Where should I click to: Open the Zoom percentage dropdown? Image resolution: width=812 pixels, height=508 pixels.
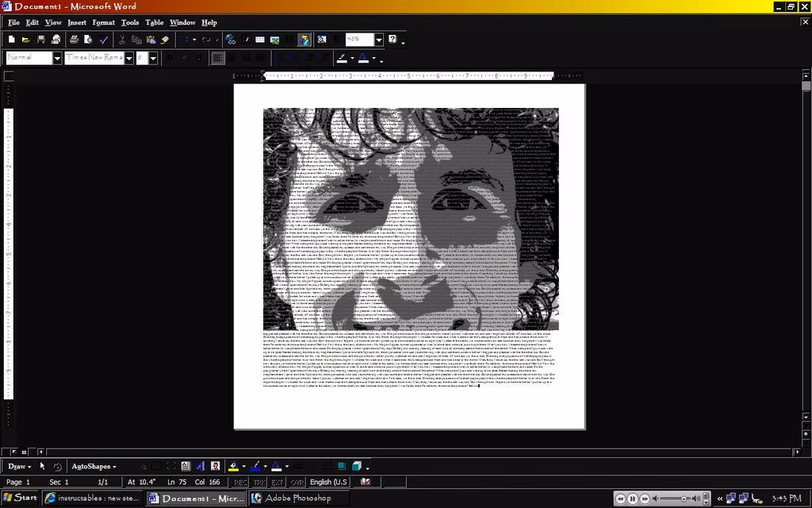coord(379,40)
